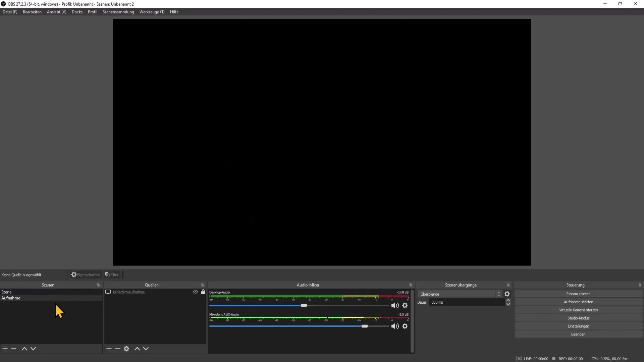This screenshot has width=644, height=362.
Task: Click Stream starten button
Action: (x=578, y=294)
